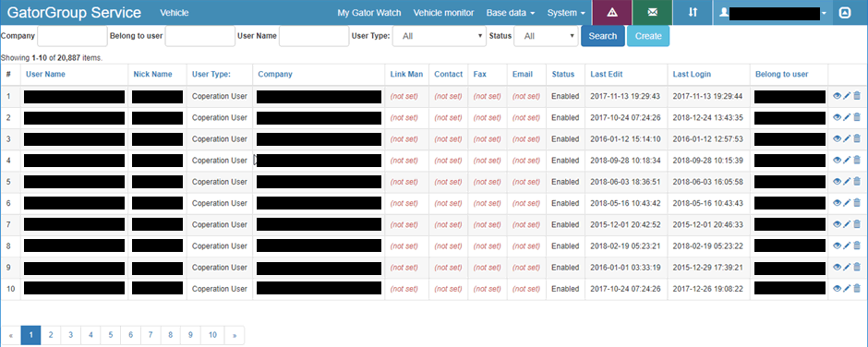Expand the System menu
Viewport: 868px width, 347px height.
pos(566,13)
